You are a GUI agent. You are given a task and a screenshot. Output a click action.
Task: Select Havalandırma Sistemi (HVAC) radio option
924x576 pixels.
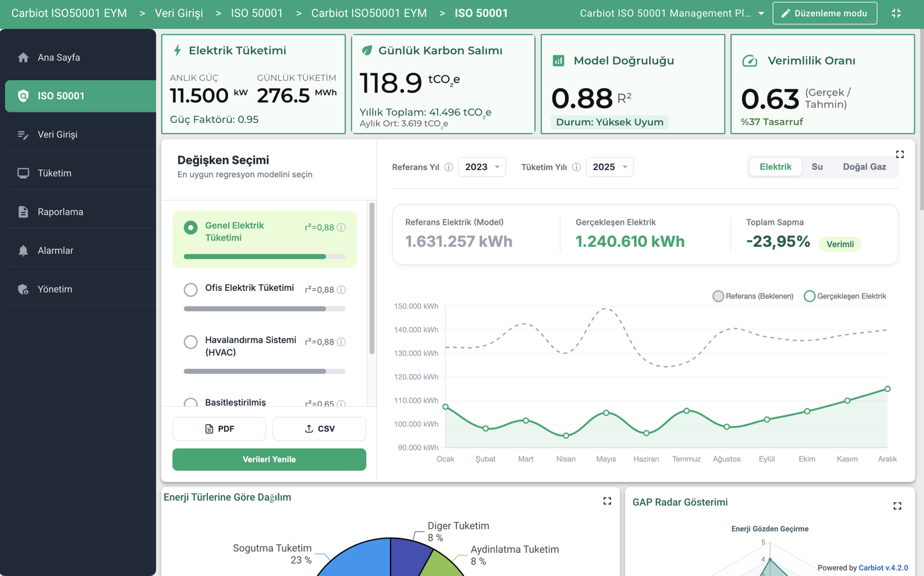191,342
